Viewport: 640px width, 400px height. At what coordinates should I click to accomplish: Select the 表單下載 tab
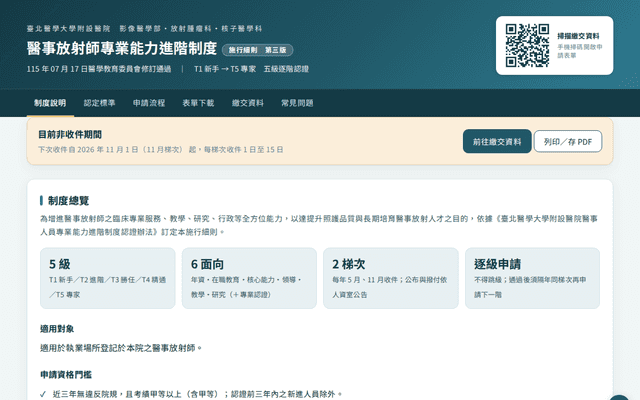pos(198,103)
